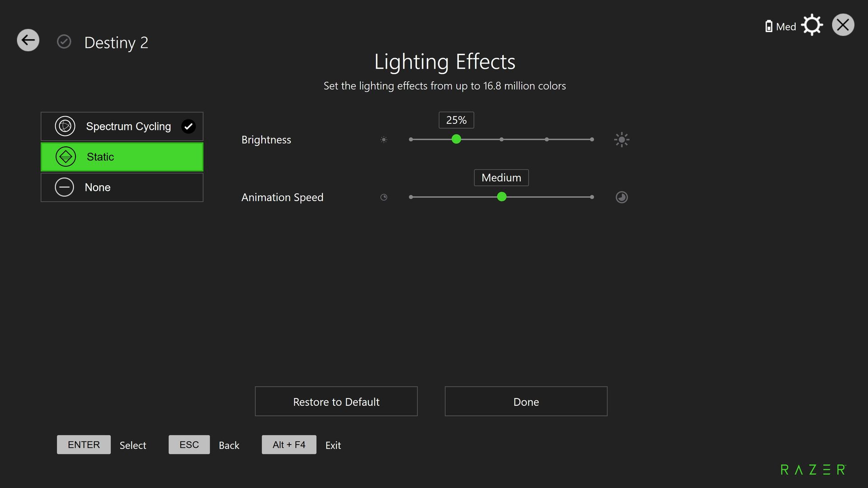
Task: Open settings via the gear icon
Action: (x=812, y=25)
